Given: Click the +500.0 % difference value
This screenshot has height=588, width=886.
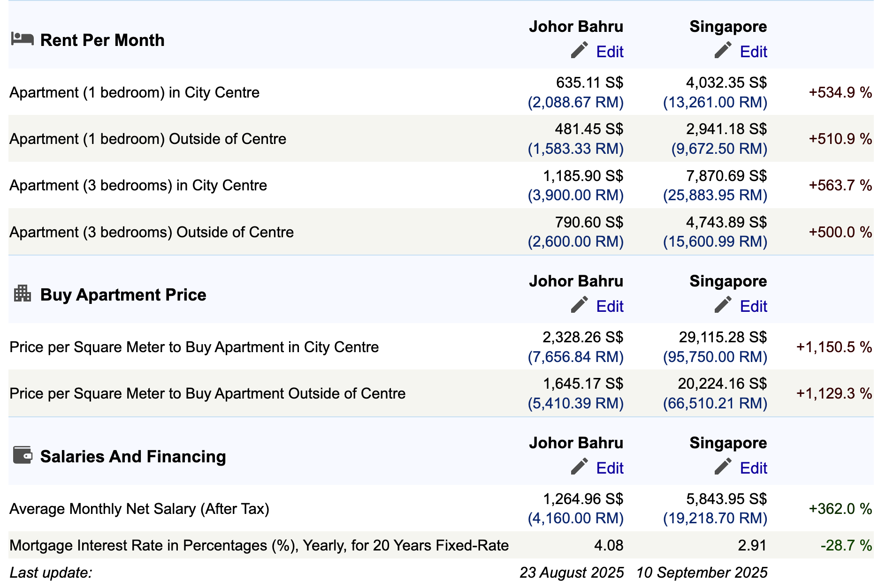Looking at the screenshot, I should pos(840,232).
